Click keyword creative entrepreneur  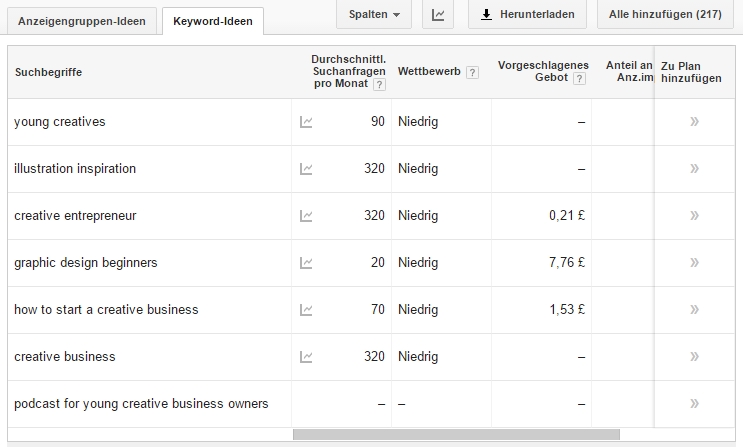[75, 216]
